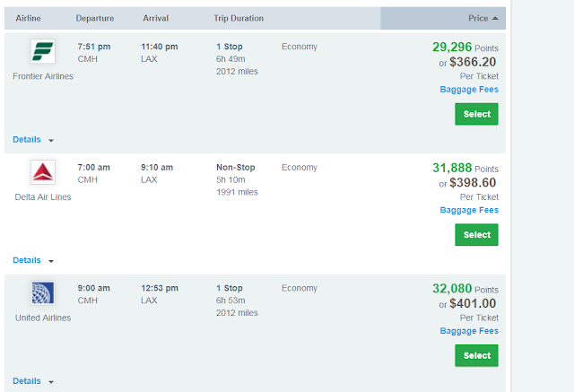Sort results by Departure column header

pos(95,18)
